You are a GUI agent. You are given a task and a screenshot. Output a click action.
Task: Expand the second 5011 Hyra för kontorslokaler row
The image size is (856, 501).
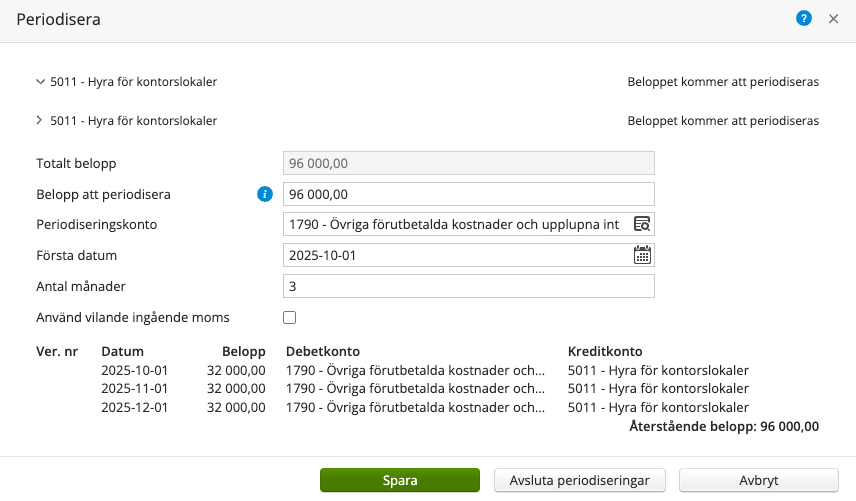tap(40, 121)
